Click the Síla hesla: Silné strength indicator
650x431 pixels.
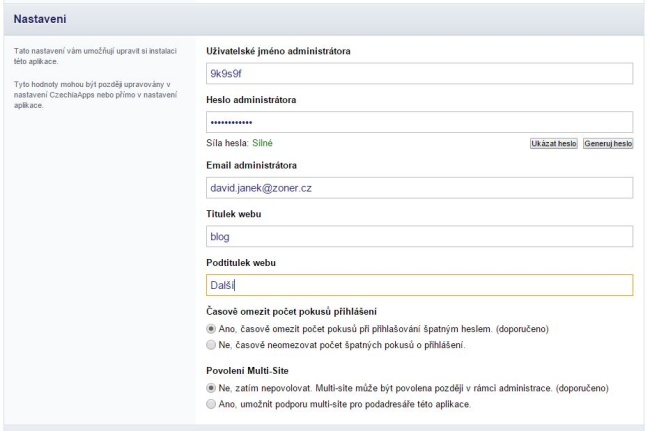(232, 144)
